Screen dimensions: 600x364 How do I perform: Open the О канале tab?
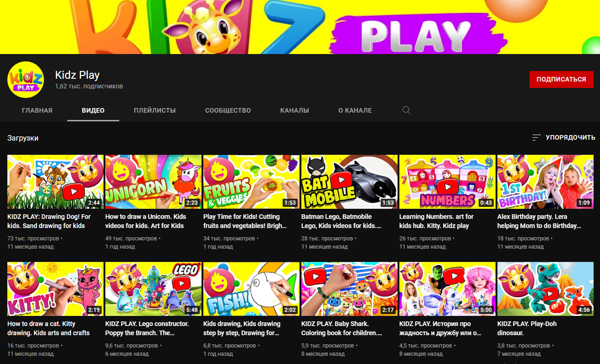[355, 110]
